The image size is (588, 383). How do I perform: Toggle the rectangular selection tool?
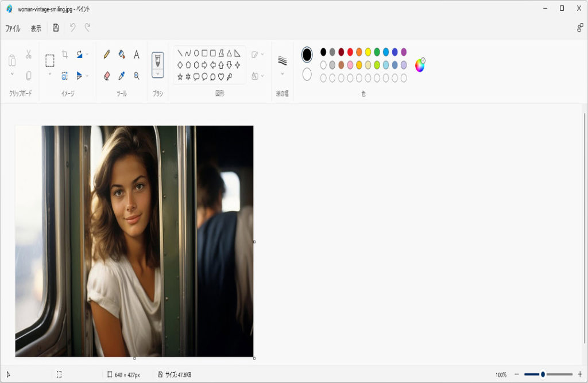[x=50, y=60]
